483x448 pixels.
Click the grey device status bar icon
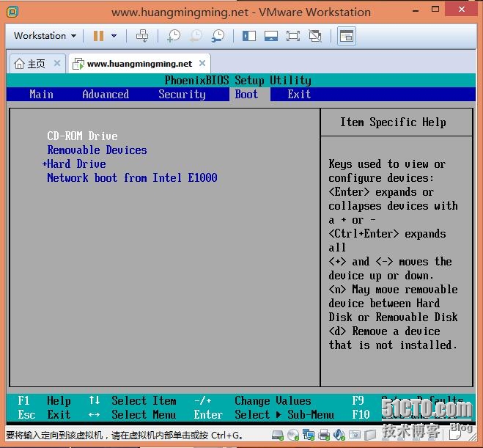click(x=370, y=435)
